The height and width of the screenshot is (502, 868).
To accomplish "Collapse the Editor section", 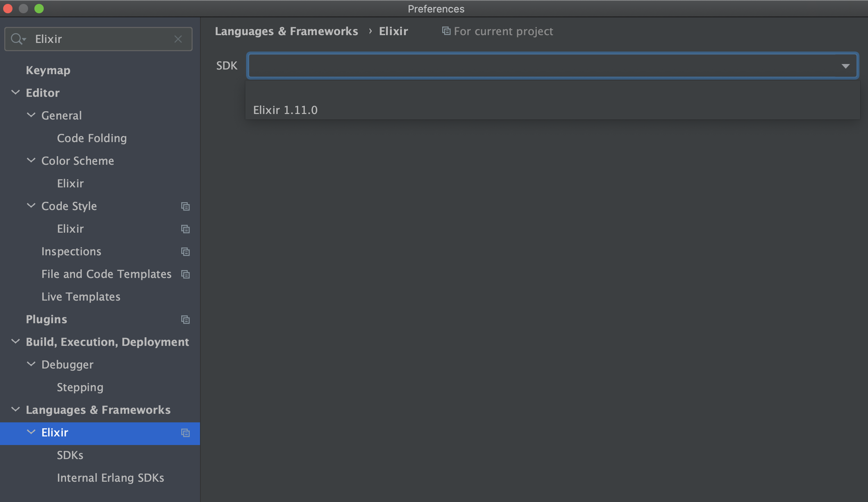I will 16,93.
